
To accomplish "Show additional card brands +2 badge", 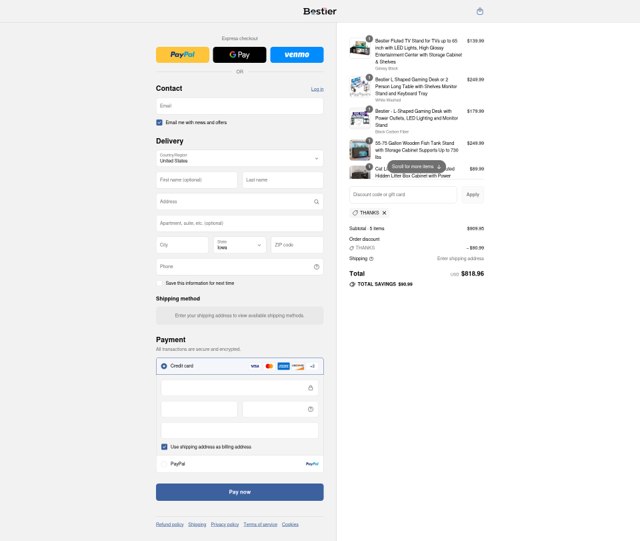I will pos(312,366).
